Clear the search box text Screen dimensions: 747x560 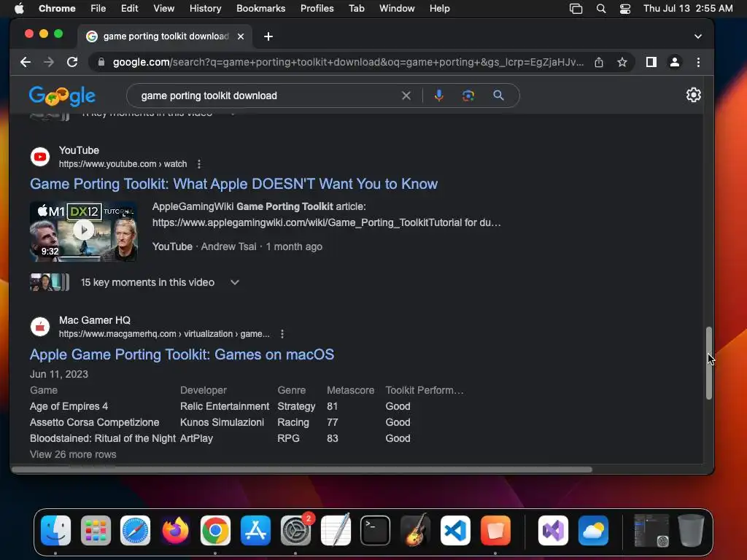[x=406, y=96]
